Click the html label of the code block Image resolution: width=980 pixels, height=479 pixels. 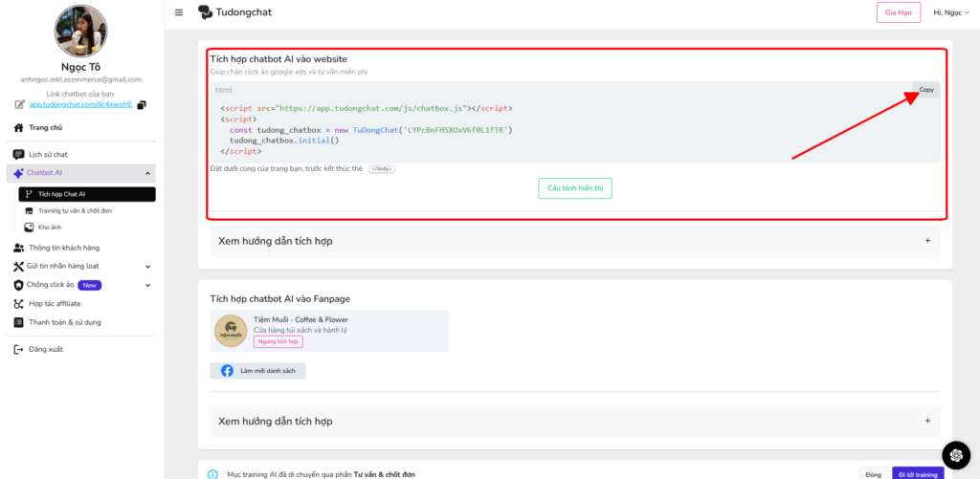pyautogui.click(x=224, y=90)
